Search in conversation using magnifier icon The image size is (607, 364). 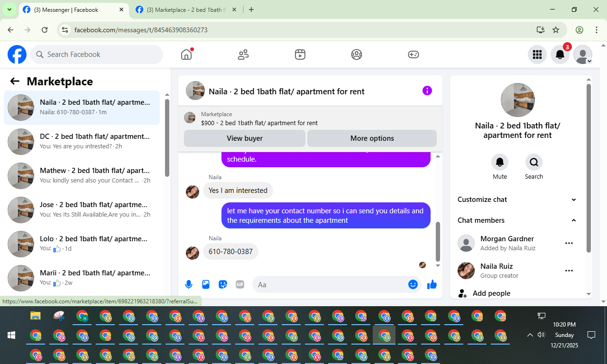pyautogui.click(x=534, y=162)
